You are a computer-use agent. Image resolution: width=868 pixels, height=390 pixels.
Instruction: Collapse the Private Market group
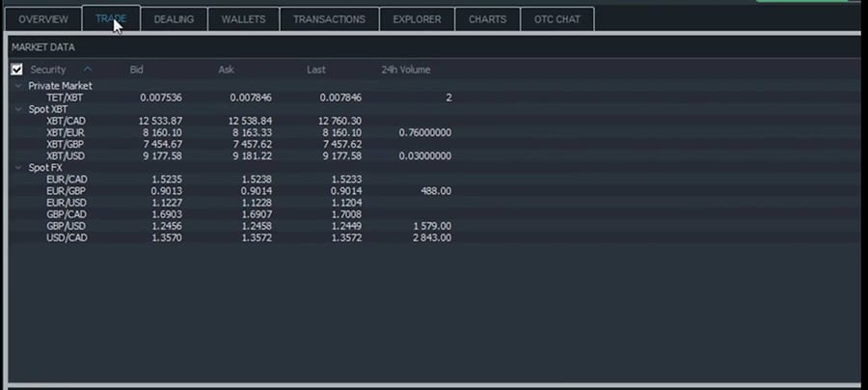pyautogui.click(x=17, y=86)
